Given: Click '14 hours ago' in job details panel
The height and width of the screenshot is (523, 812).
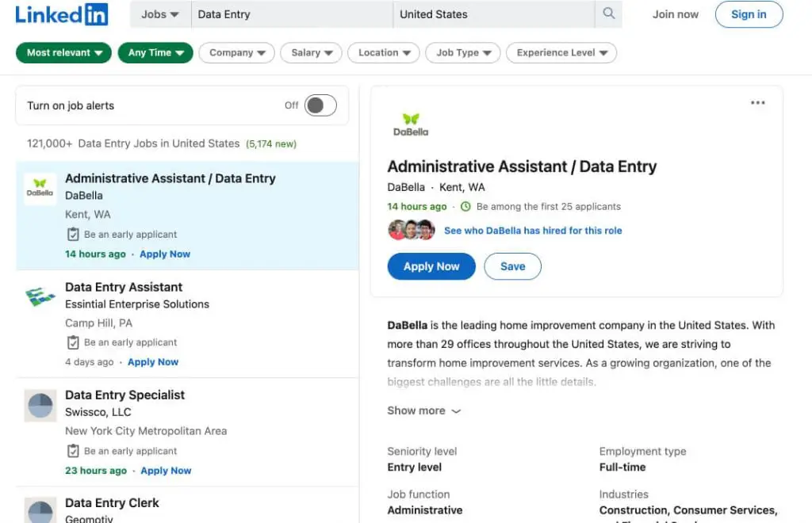Looking at the screenshot, I should tap(417, 206).
